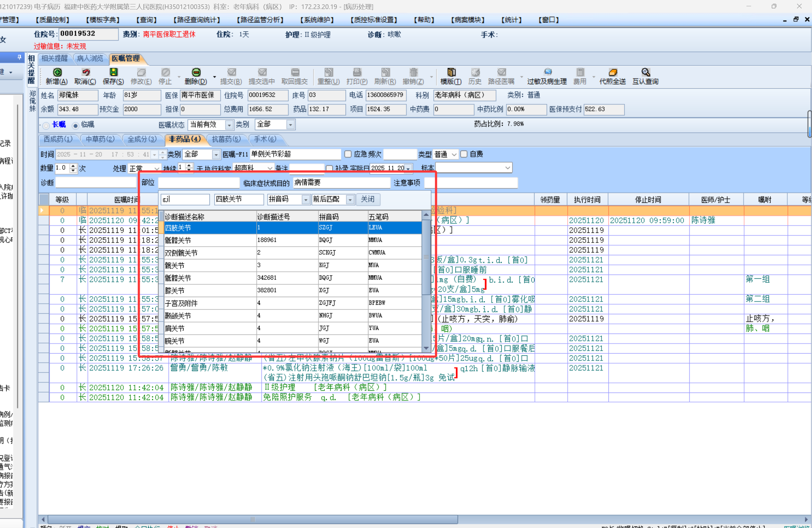Select the 长嘱 radio button
The height and width of the screenshot is (528, 812).
coord(46,125)
